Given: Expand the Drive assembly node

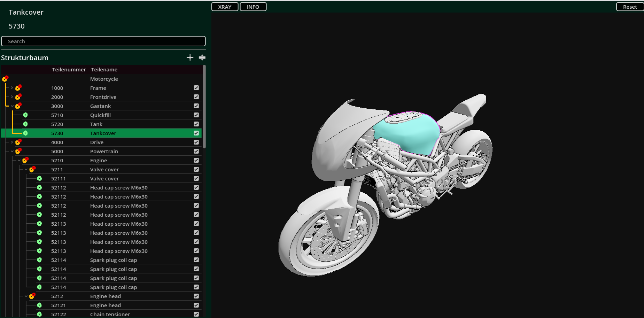Looking at the screenshot, I should tap(12, 142).
